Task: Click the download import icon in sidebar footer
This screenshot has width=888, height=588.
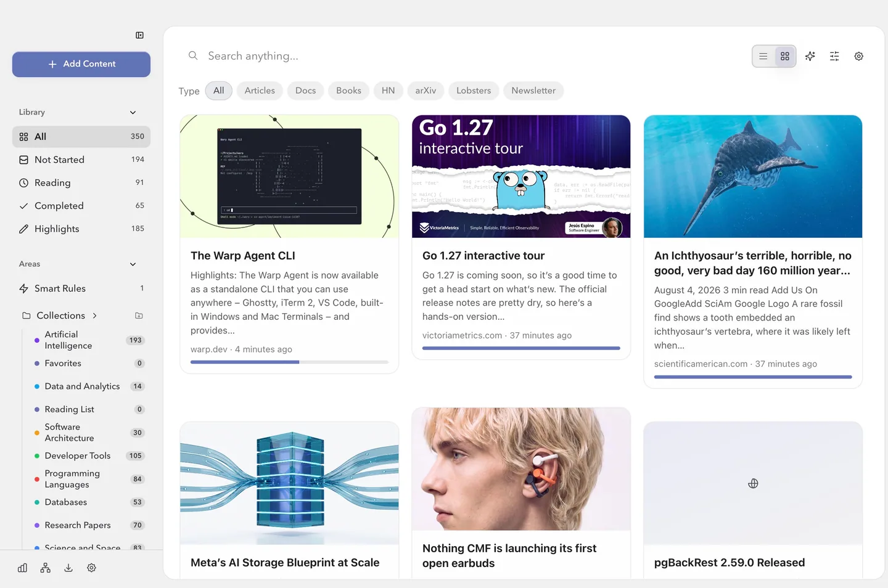Action: 68,568
